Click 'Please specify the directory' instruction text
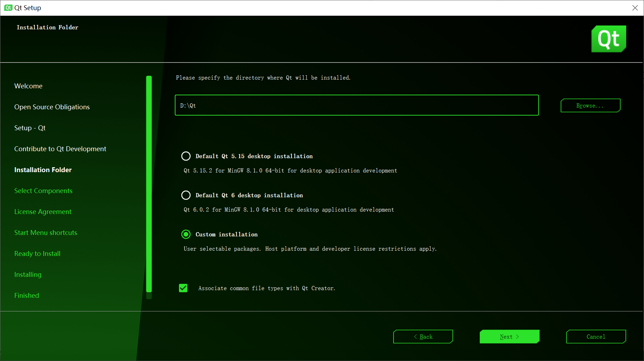The image size is (644, 361). point(263,78)
